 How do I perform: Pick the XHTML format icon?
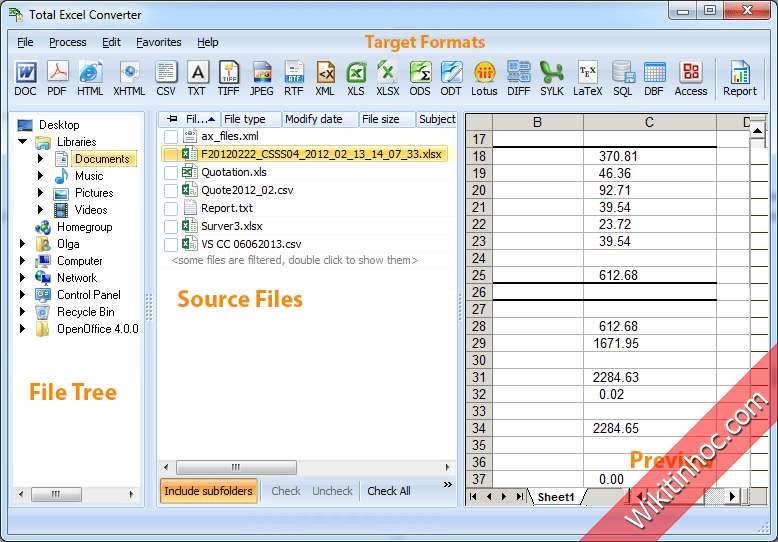[x=129, y=78]
